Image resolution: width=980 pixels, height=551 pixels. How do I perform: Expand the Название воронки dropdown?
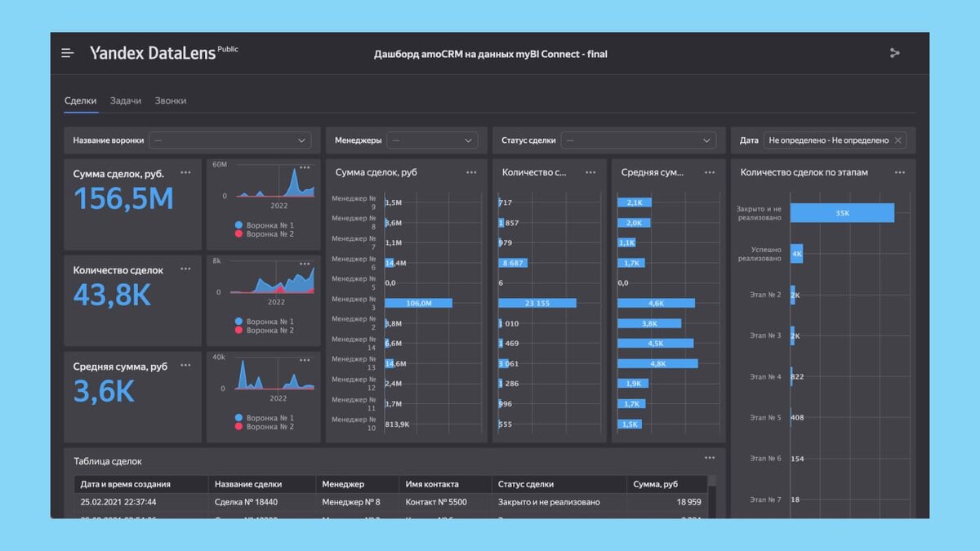pyautogui.click(x=229, y=140)
